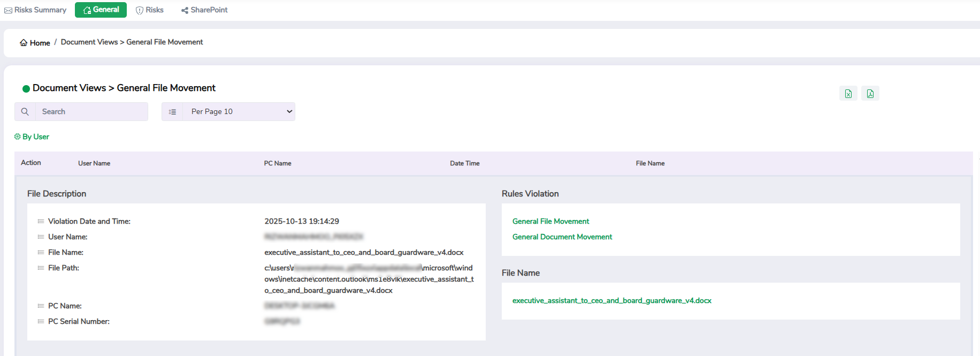
Task: Open the SharePoint tab
Action: tap(204, 10)
